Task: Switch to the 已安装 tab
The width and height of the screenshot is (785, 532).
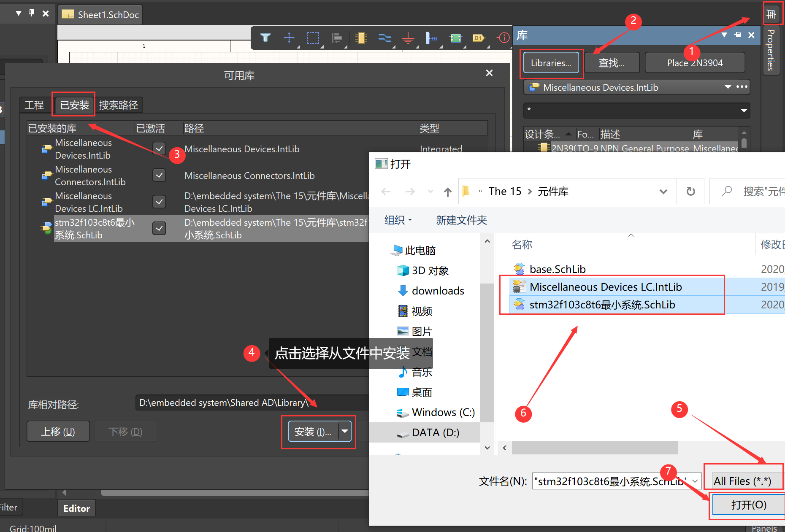Action: point(74,105)
